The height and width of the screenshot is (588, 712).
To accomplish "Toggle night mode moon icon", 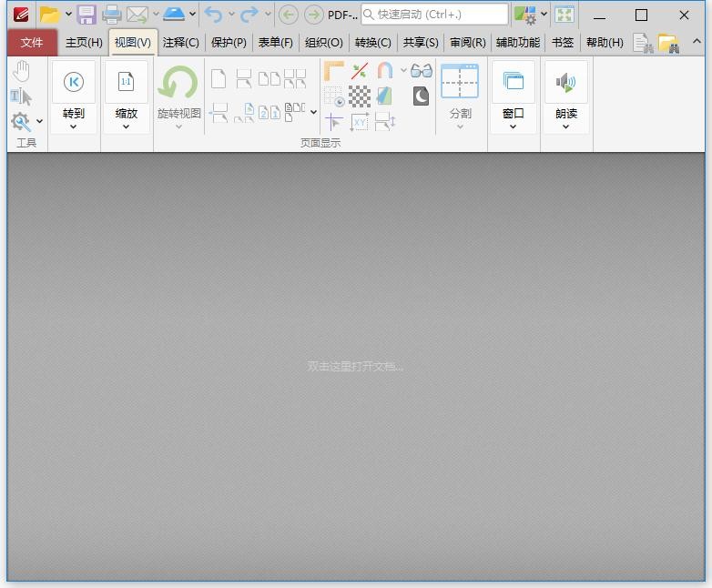I will click(x=421, y=96).
